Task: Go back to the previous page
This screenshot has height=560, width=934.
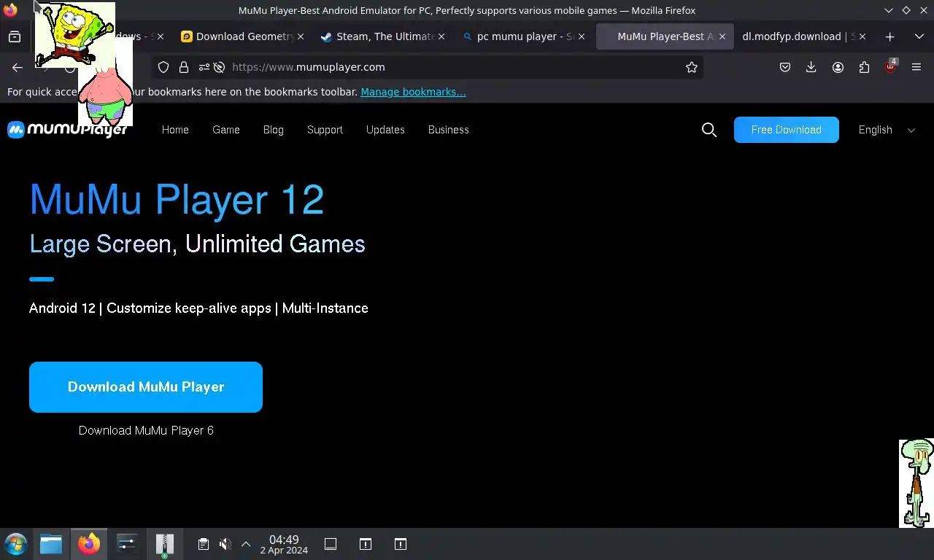Action: pos(18,67)
